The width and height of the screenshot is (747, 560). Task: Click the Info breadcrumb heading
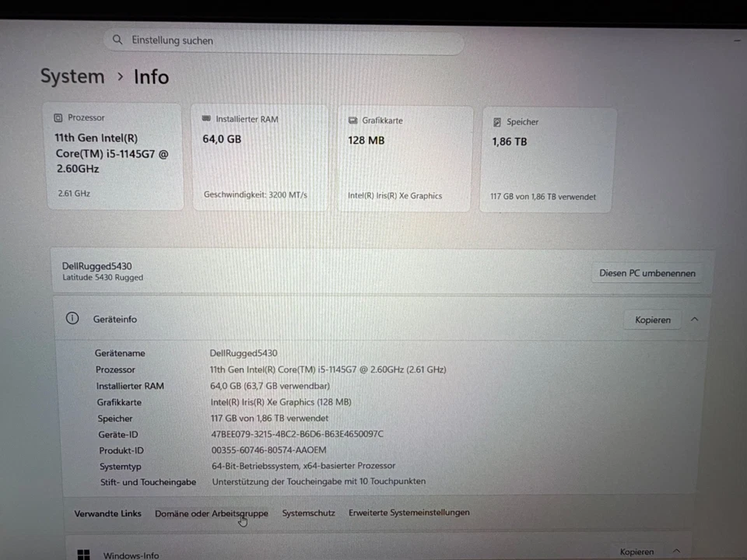[151, 77]
